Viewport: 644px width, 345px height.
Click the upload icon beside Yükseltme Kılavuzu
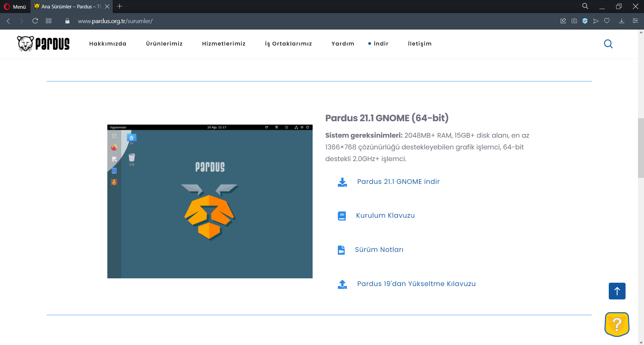coord(342,284)
